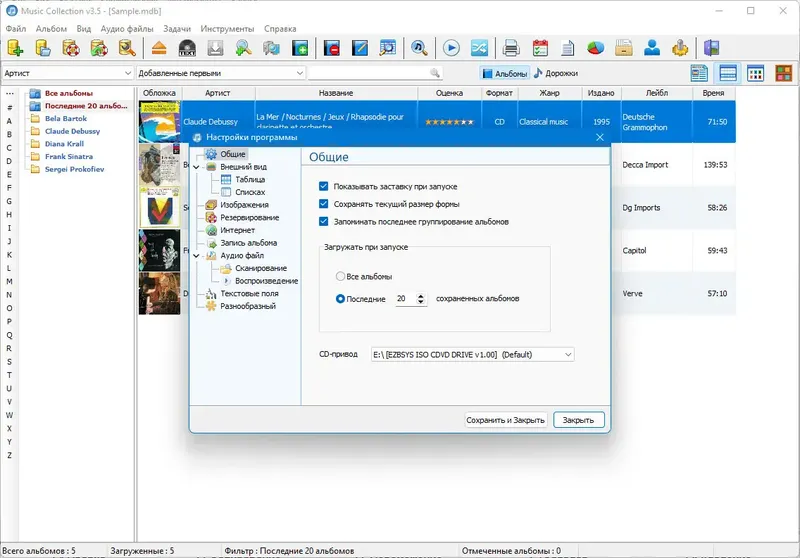The image size is (800, 558).
Task: Click the CD-Text disc icon
Action: coord(187,48)
